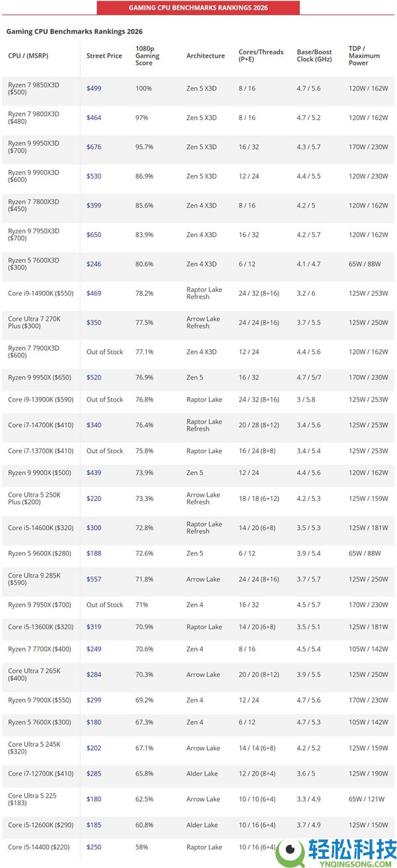Click the $469 Core i9-14900K price link
The height and width of the screenshot is (868, 397).
click(94, 293)
